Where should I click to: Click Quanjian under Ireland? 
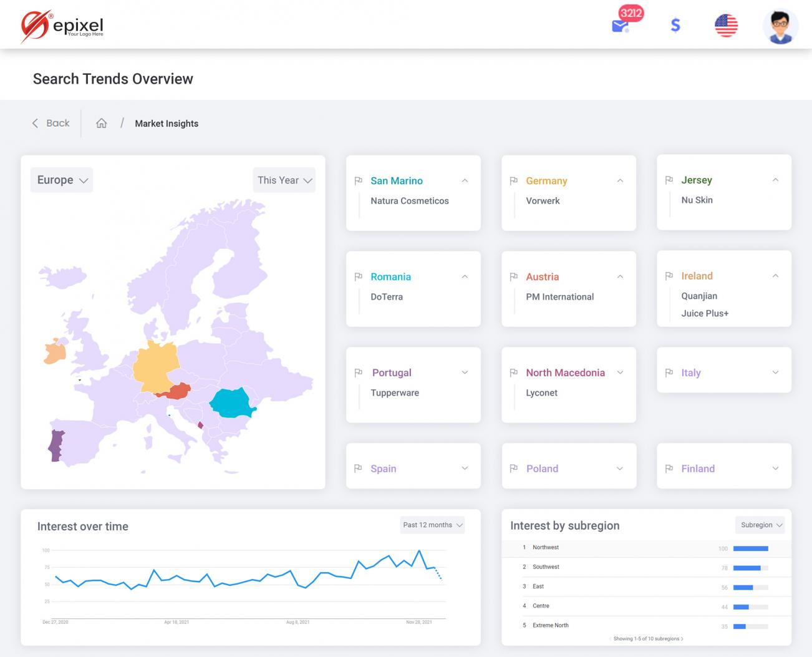699,296
